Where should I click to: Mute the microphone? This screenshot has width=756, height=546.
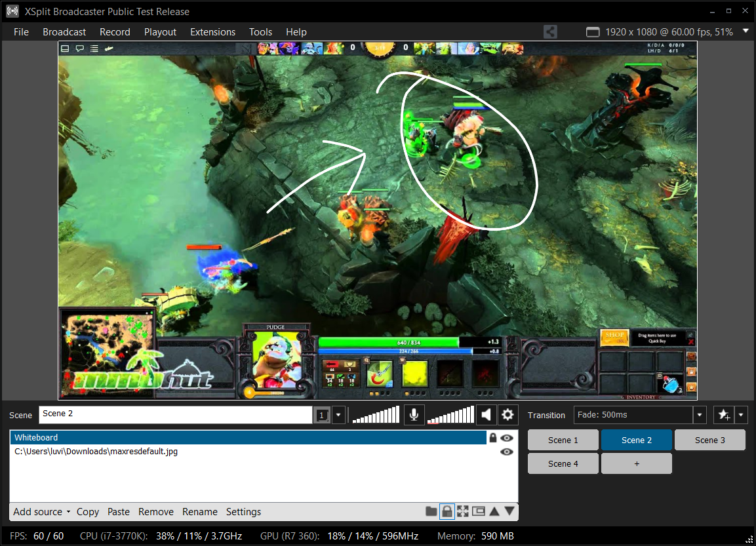pyautogui.click(x=414, y=415)
